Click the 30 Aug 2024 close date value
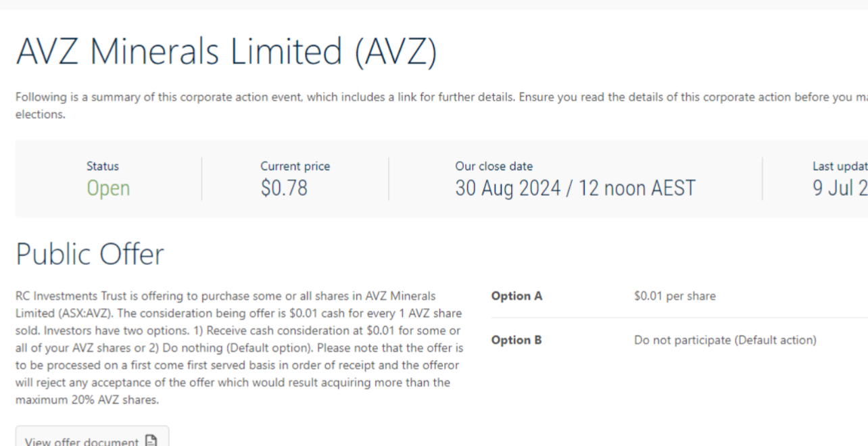 click(575, 188)
